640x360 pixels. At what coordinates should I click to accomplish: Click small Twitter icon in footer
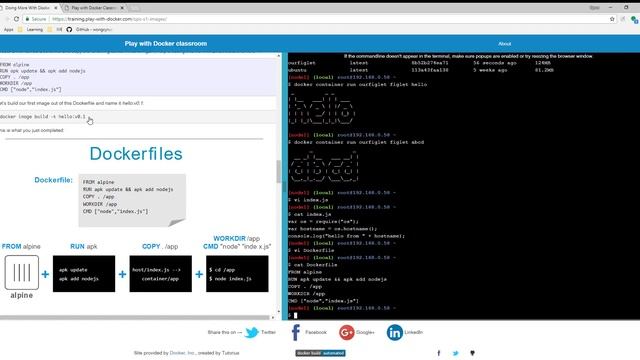pyautogui.click(x=456, y=353)
